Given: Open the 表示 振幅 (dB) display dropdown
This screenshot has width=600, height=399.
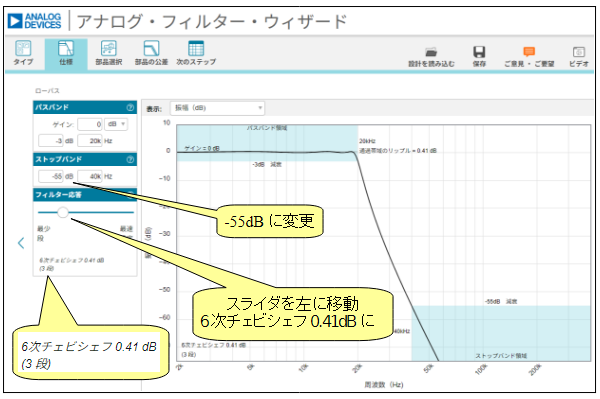Looking at the screenshot, I should click(217, 108).
